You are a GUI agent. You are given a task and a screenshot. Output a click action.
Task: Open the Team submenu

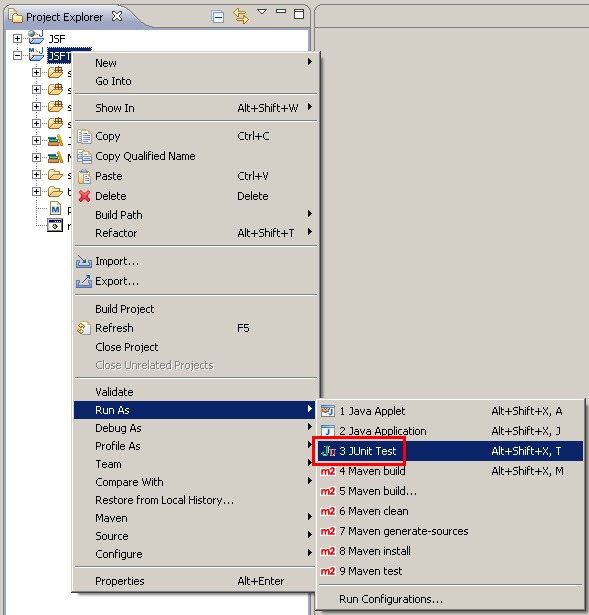tap(196, 464)
